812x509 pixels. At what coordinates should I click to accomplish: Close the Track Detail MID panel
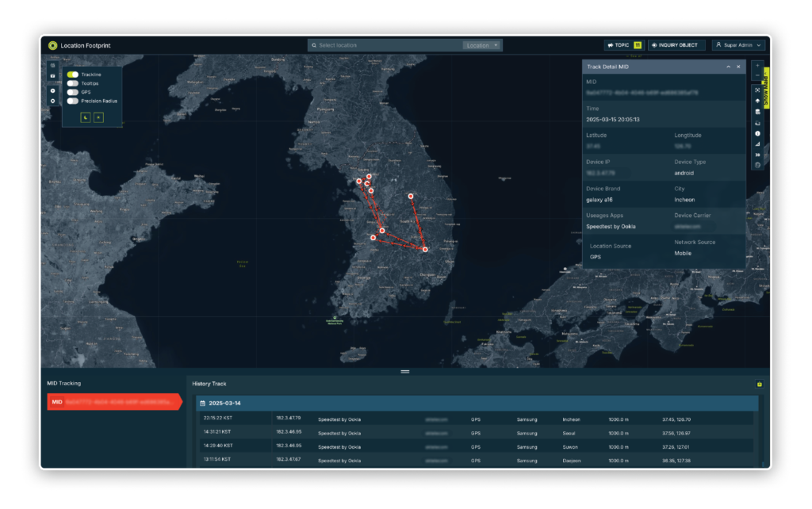tap(738, 67)
